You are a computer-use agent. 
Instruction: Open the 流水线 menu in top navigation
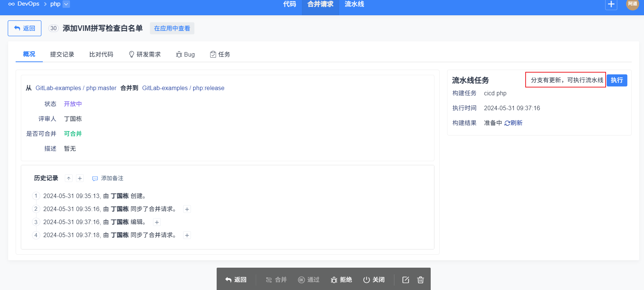354,4
